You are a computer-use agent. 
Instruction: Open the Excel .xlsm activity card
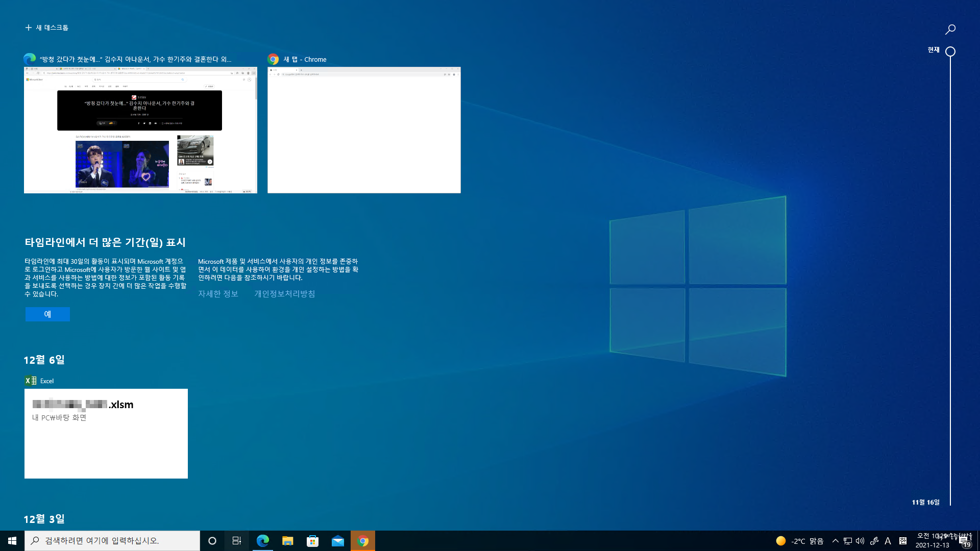click(106, 434)
